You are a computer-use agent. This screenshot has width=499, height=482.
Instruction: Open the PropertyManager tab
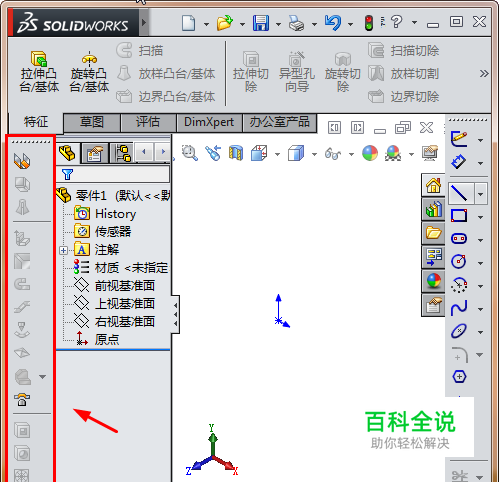tap(95, 153)
